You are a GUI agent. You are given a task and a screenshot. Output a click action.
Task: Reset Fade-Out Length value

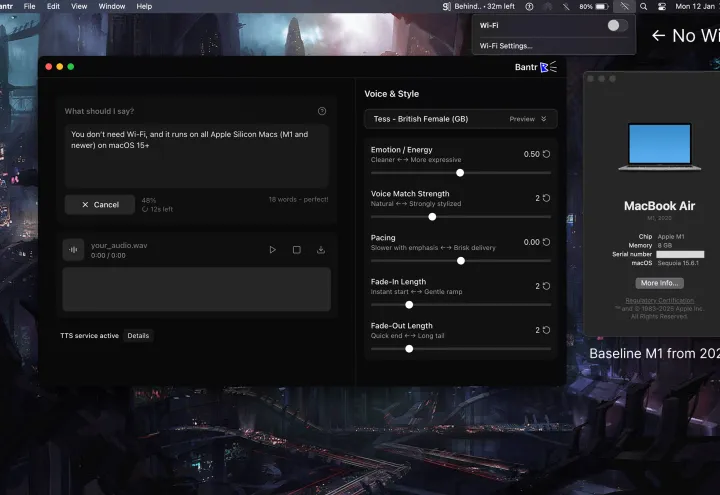coord(546,330)
